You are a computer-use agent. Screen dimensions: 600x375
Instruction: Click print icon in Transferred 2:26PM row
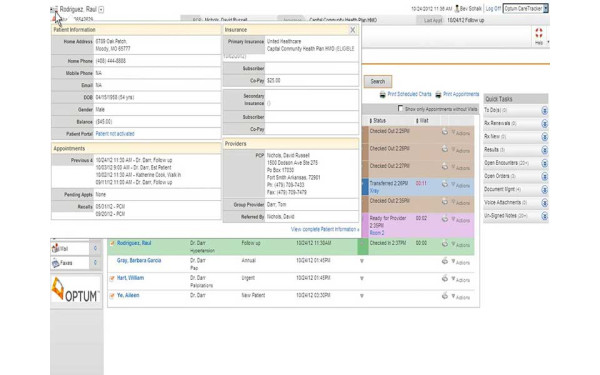click(x=445, y=184)
